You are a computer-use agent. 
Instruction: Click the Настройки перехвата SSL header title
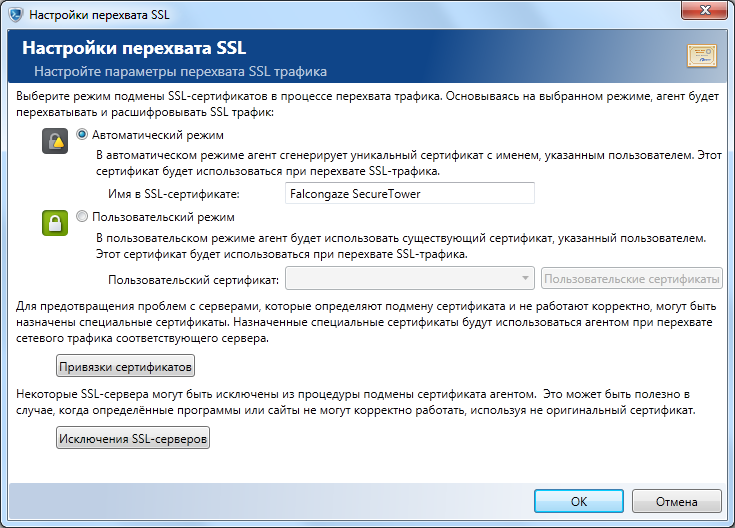coord(134,48)
